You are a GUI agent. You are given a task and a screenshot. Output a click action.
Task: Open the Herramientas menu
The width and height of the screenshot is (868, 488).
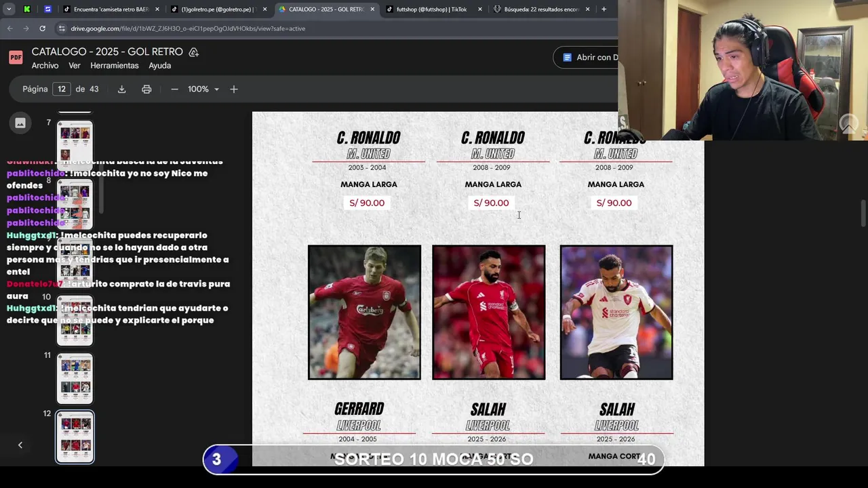(x=115, y=66)
